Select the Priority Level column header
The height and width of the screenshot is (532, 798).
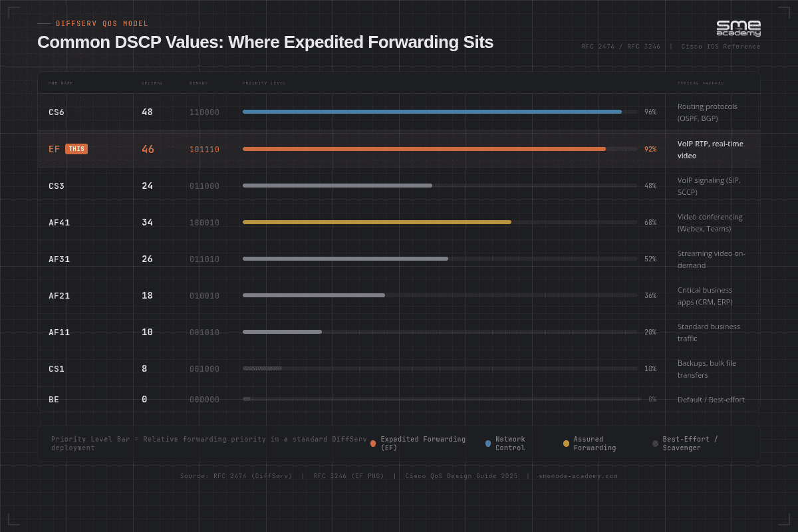coord(264,83)
